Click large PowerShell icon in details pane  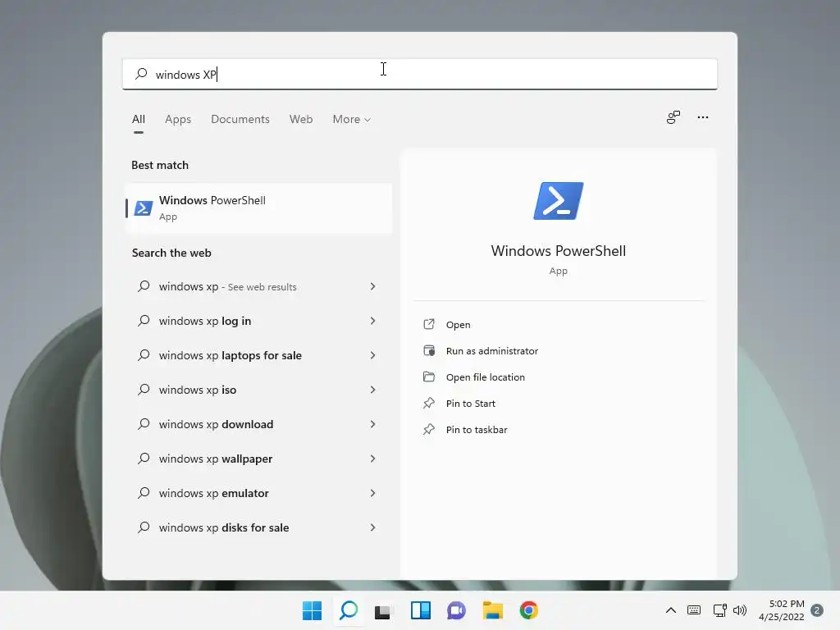[558, 201]
